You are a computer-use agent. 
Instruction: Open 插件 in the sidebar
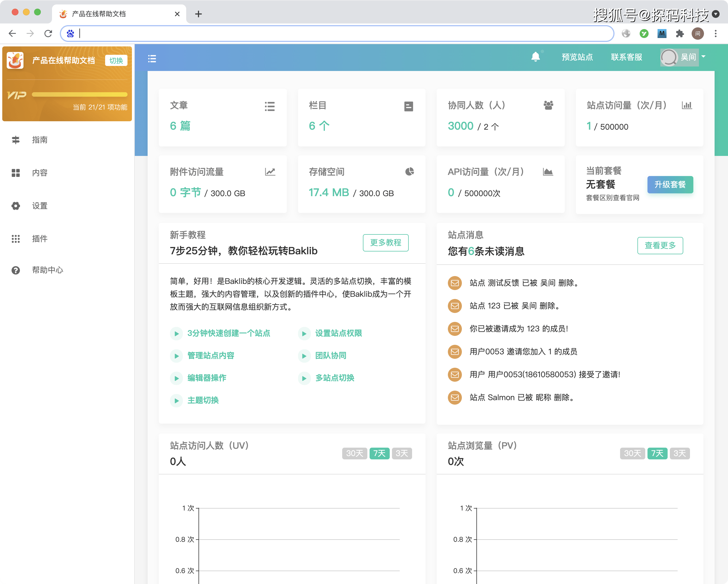pyautogui.click(x=39, y=239)
